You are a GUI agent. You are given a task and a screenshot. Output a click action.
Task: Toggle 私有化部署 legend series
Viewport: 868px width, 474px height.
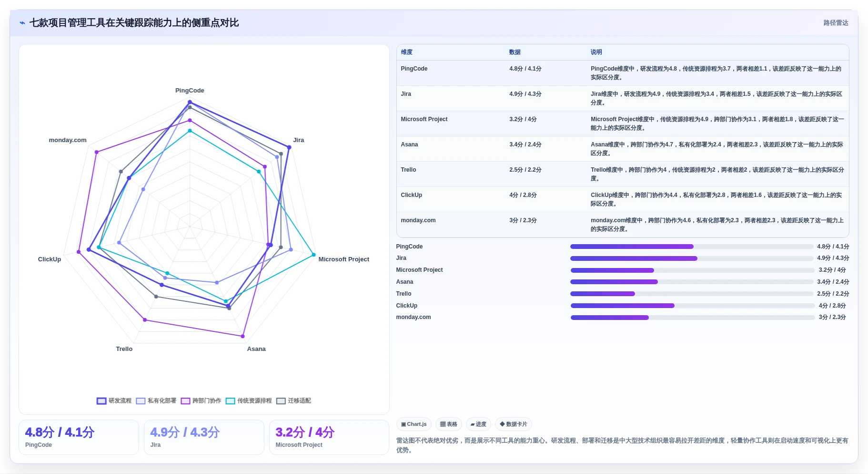pyautogui.click(x=156, y=401)
